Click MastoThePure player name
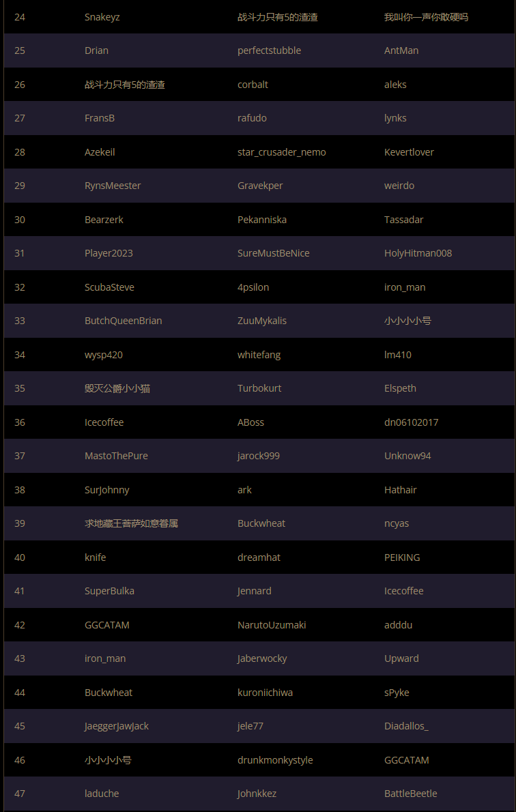 pyautogui.click(x=116, y=456)
